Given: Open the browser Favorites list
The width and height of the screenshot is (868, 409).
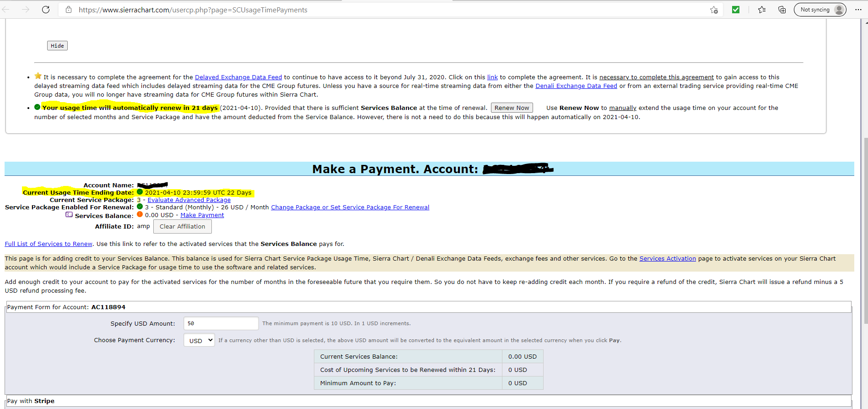Looking at the screenshot, I should [762, 10].
